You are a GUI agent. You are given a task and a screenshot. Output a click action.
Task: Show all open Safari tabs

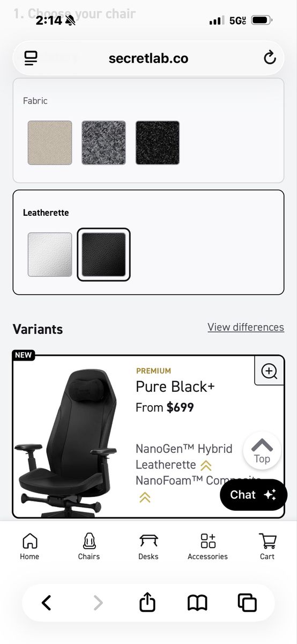[x=247, y=603]
